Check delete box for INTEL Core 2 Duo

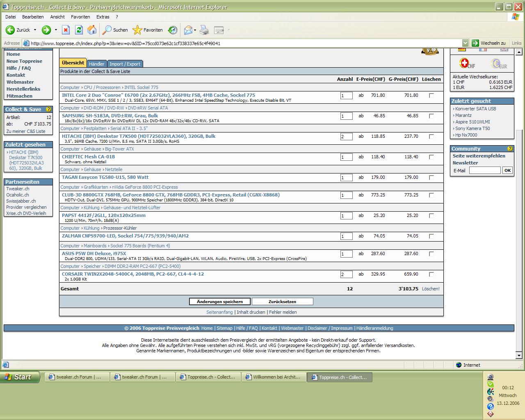coord(431,96)
